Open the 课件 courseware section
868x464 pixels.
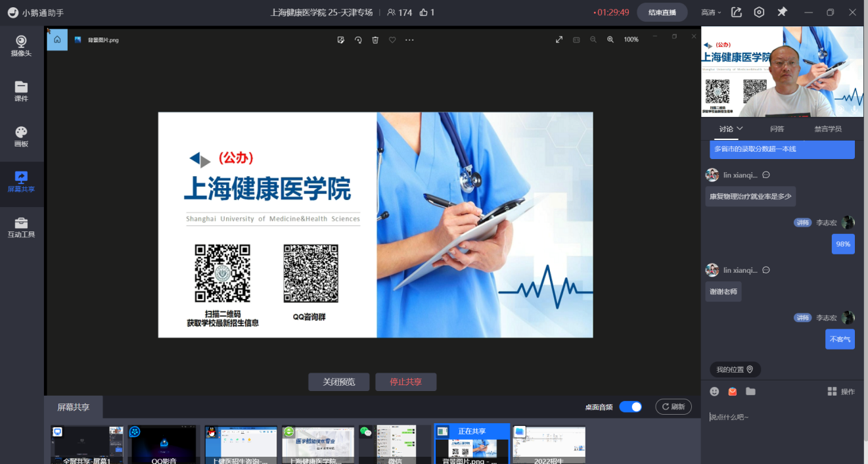tap(21, 91)
